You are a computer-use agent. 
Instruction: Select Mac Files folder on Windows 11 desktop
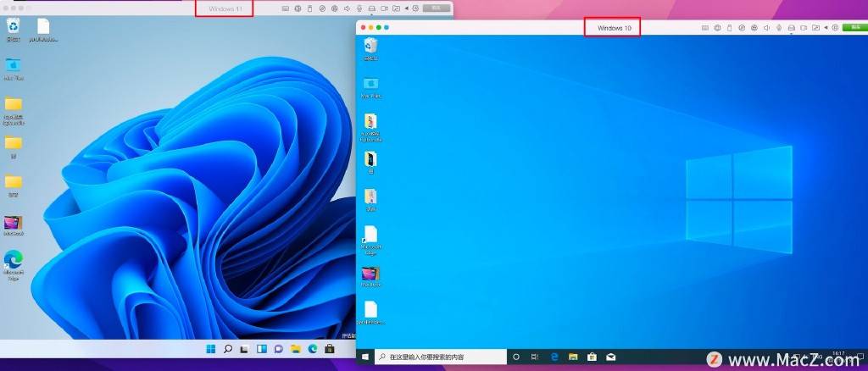pyautogui.click(x=14, y=69)
